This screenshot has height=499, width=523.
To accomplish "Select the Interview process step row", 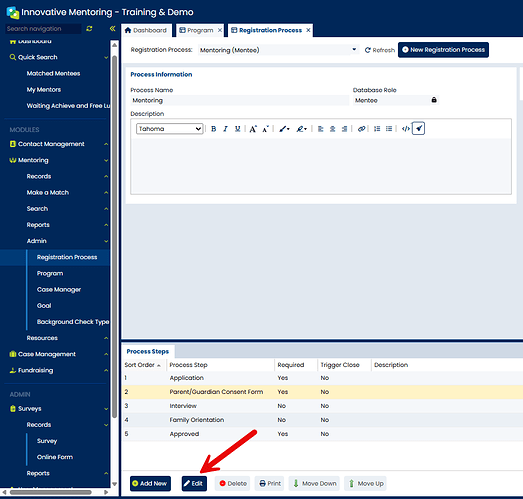I will (322, 406).
